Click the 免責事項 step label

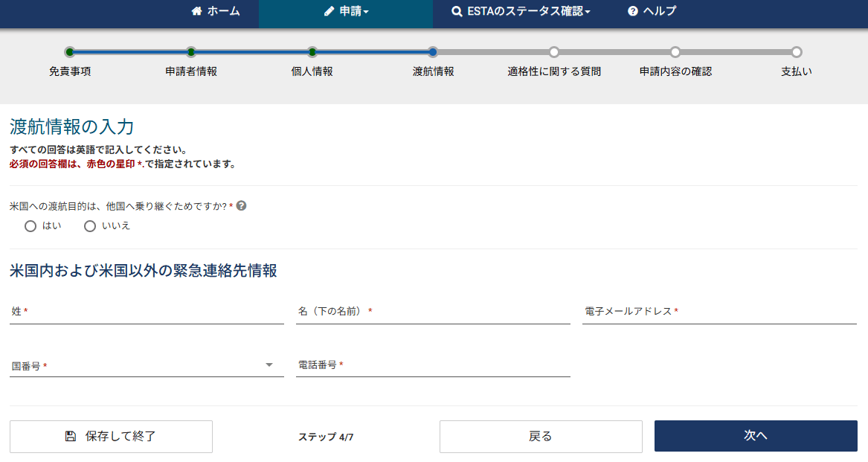click(70, 71)
